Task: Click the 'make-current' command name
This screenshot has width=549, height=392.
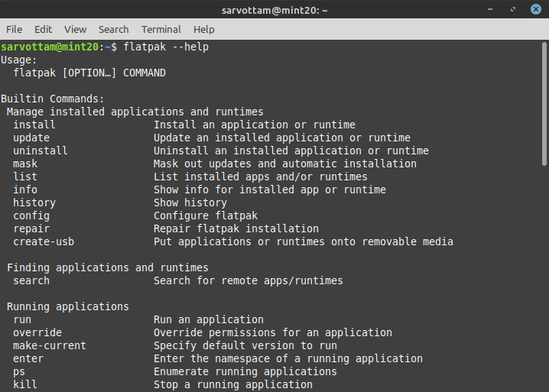Action: pos(50,345)
